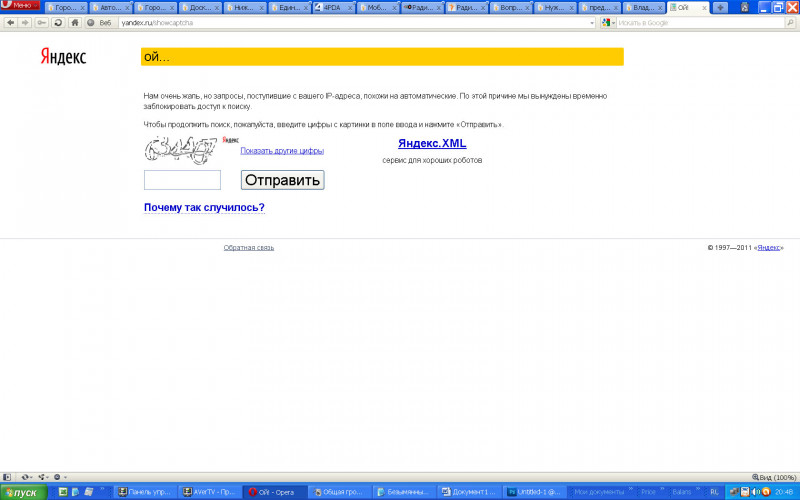Open the Общая гро... taskbar button
800x500 pixels.
339,492
